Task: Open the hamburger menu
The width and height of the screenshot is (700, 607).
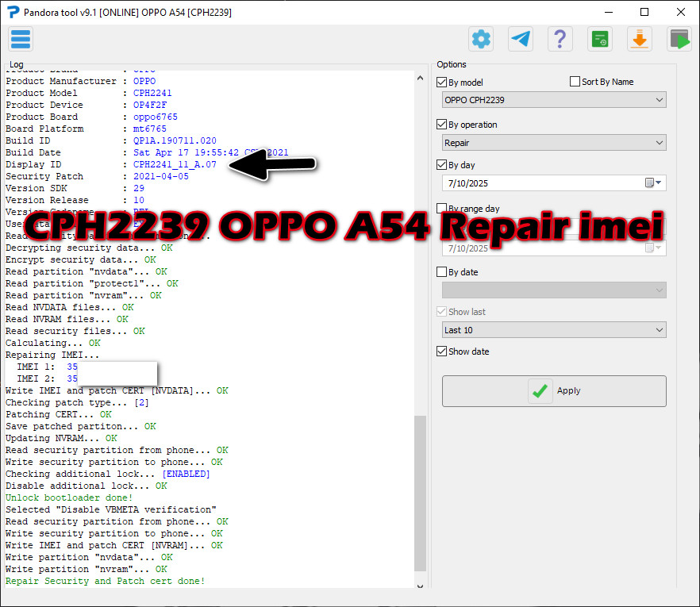Action: point(21,40)
